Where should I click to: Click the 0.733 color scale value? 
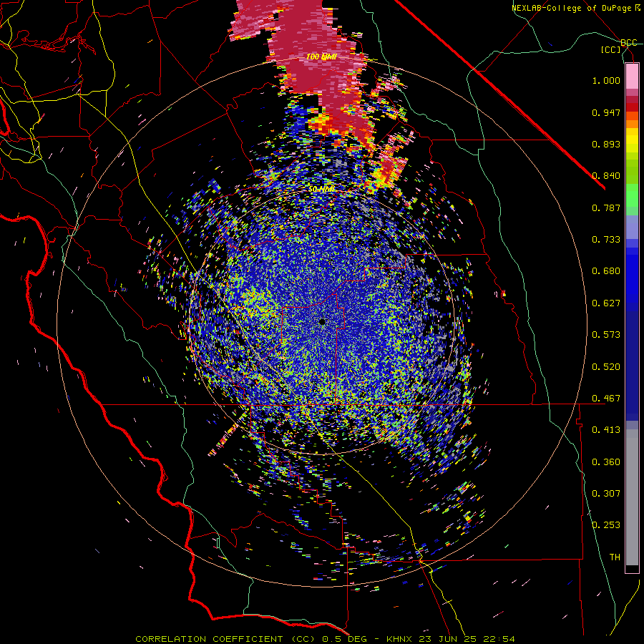click(x=606, y=240)
